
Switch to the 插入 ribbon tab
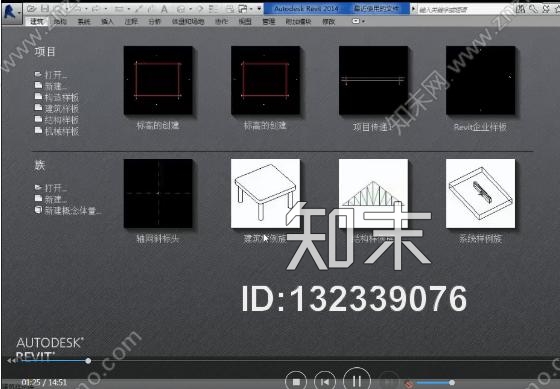[x=107, y=21]
